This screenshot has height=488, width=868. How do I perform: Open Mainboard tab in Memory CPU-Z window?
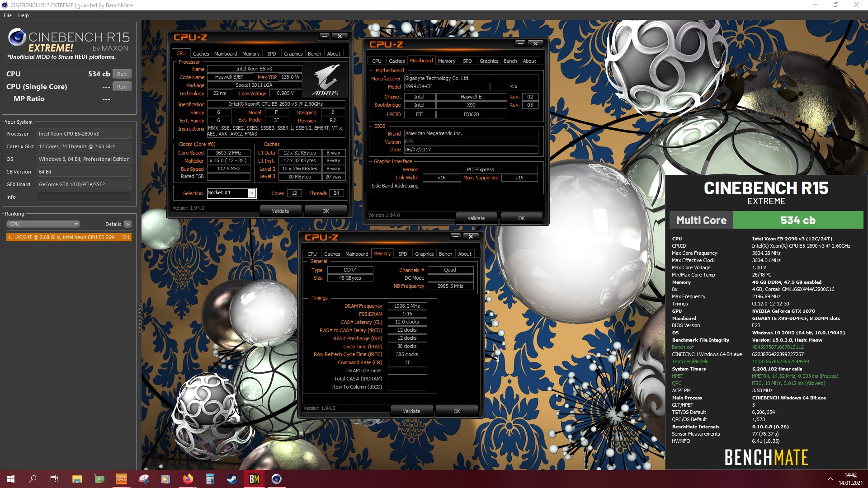coord(357,254)
